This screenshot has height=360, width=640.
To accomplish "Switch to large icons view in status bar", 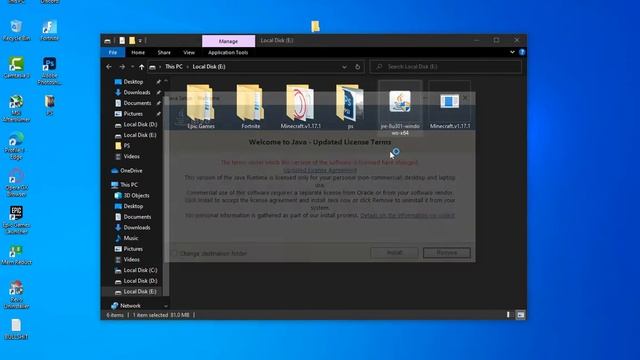I will tap(520, 315).
